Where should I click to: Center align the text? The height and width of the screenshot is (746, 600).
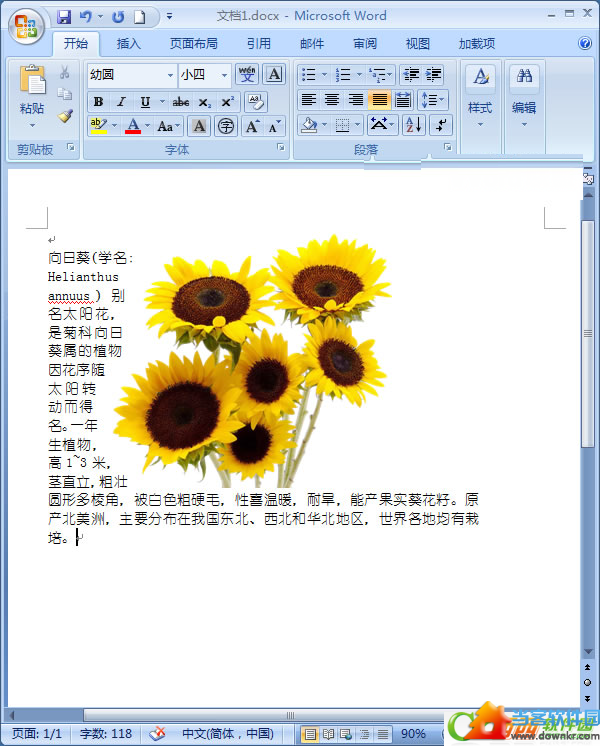click(x=332, y=100)
